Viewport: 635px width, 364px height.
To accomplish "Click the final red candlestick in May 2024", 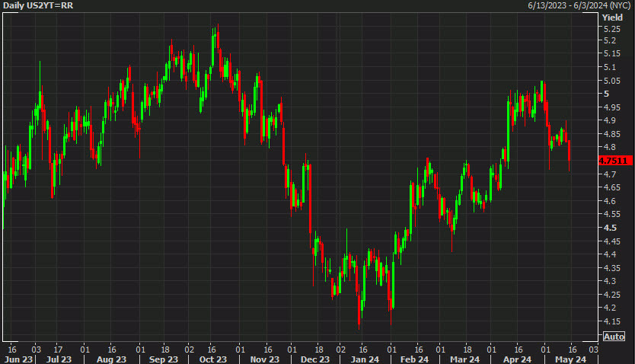I will coord(570,156).
